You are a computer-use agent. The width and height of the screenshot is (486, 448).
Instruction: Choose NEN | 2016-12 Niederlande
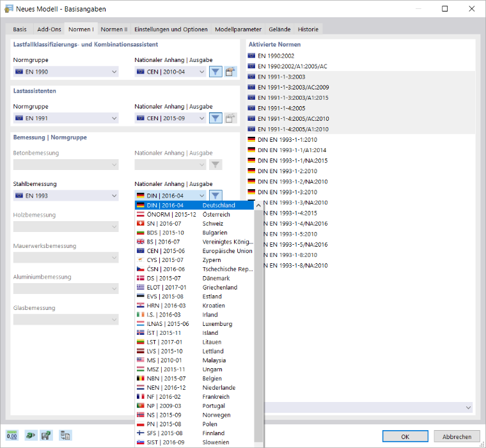coord(194,387)
